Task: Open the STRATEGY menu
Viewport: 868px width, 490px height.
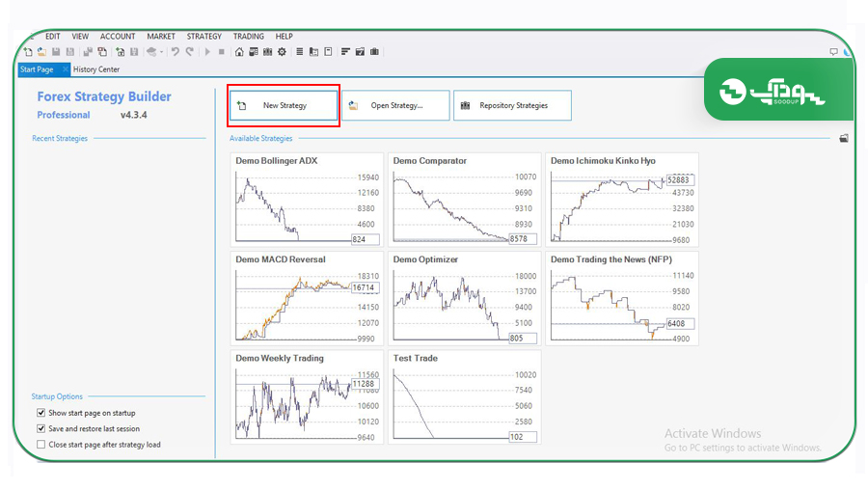Action: coord(203,37)
